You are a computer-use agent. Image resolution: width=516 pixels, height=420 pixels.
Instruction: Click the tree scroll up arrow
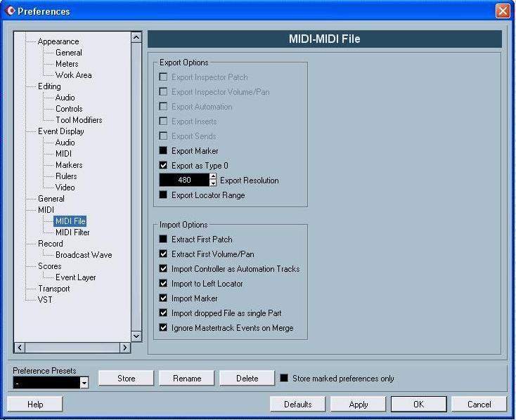pos(136,37)
